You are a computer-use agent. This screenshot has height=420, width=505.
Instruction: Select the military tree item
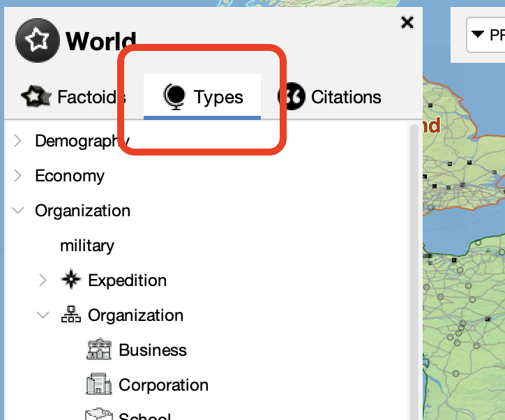click(87, 246)
